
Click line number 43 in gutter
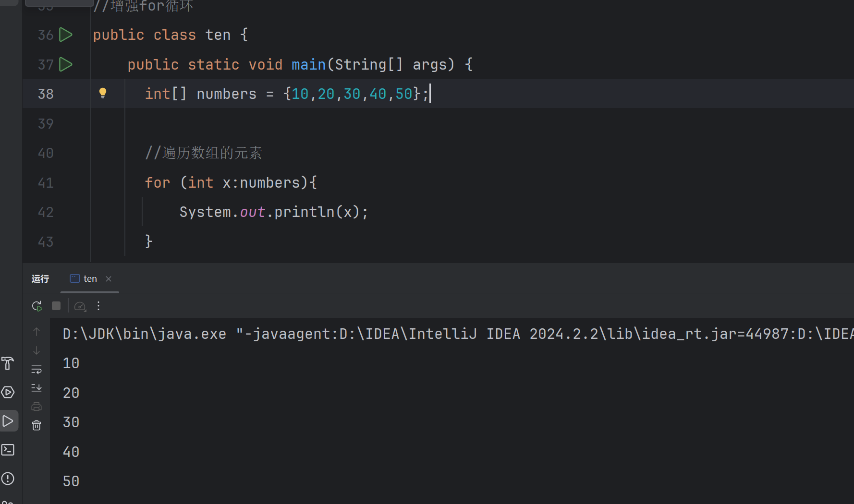[x=46, y=242]
